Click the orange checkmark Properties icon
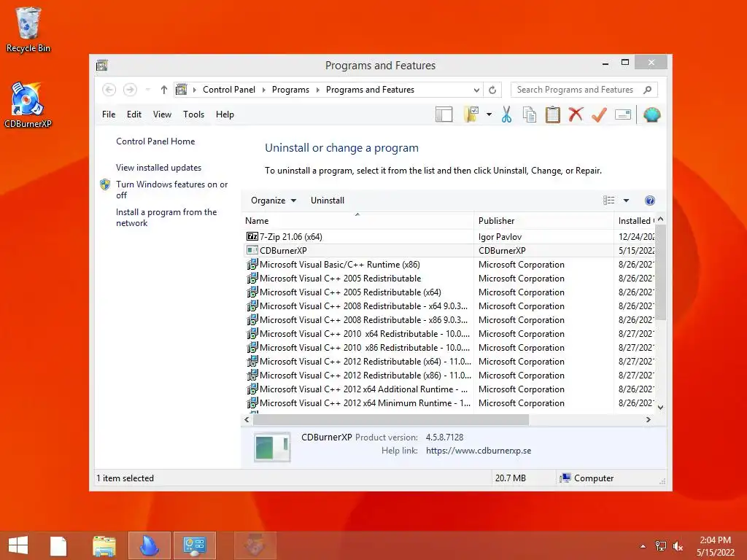747x560 pixels. 599,114
